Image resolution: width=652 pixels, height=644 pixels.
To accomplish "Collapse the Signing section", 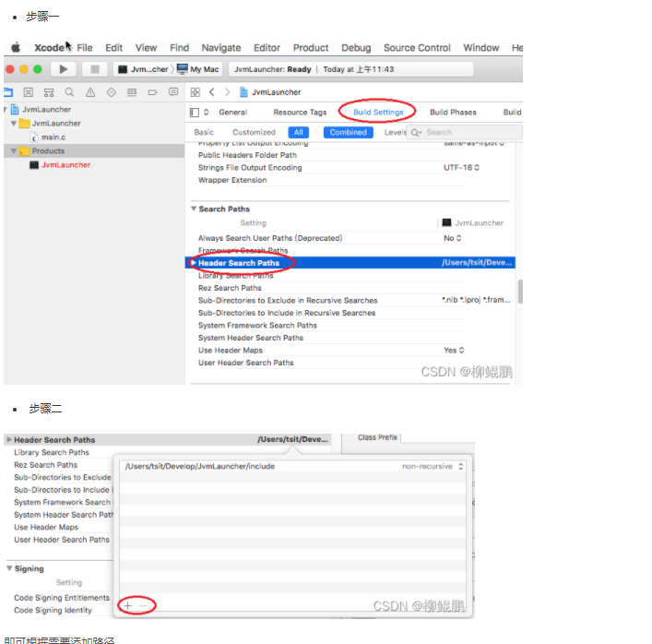I will coord(9,568).
